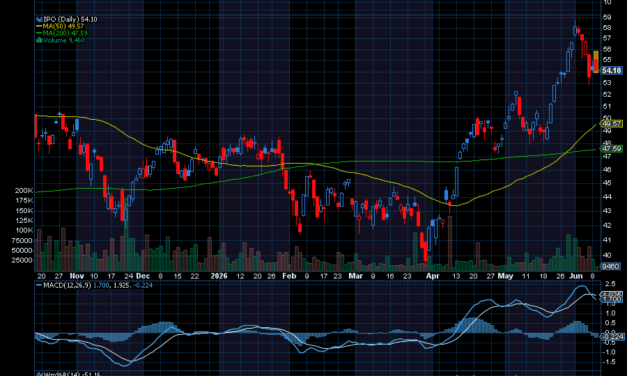Click the '150K' volume axis label
The image size is (627, 376).
(24, 210)
